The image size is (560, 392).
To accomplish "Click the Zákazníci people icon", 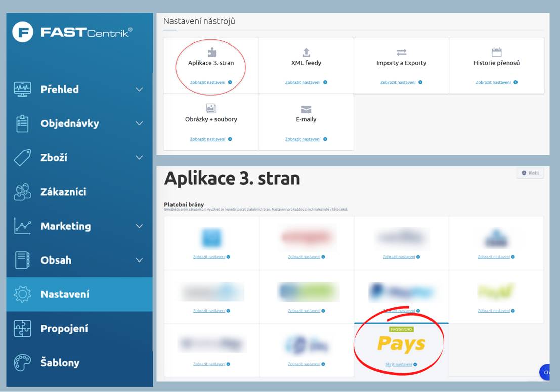I will 22,192.
